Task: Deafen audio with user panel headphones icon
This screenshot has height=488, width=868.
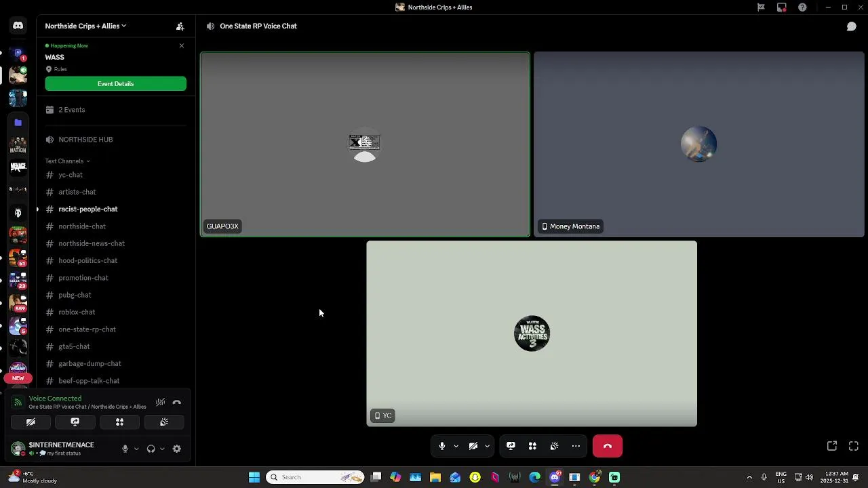Action: pyautogui.click(x=151, y=449)
